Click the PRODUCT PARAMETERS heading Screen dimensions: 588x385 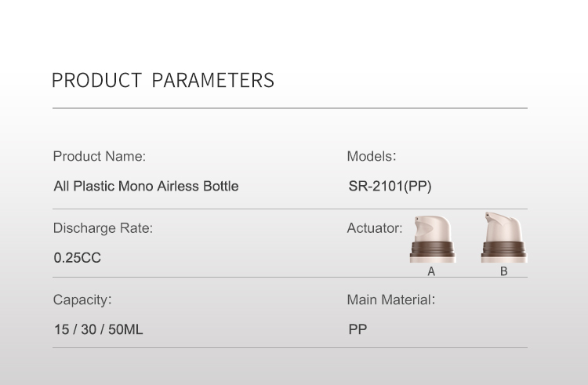[162, 80]
